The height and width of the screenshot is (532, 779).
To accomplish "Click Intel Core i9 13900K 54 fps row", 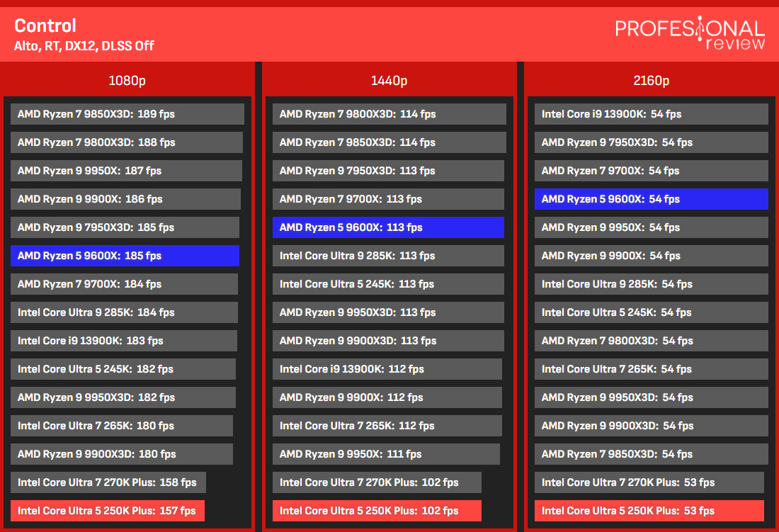I will click(652, 114).
